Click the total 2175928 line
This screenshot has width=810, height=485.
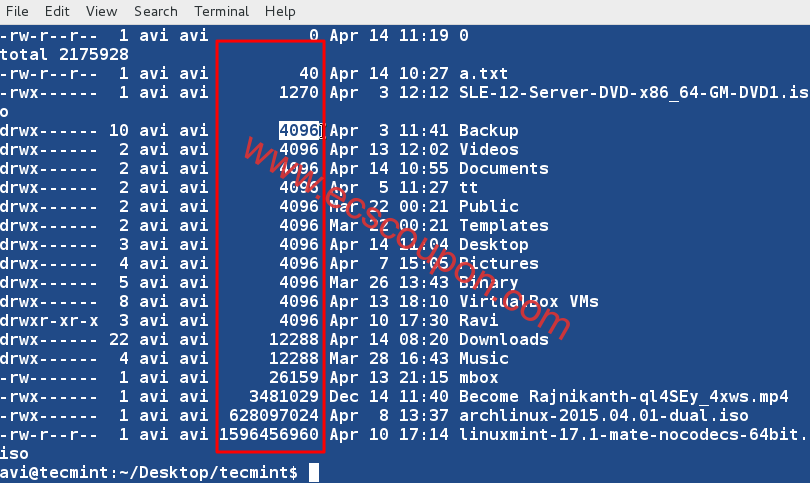pyautogui.click(x=65, y=54)
